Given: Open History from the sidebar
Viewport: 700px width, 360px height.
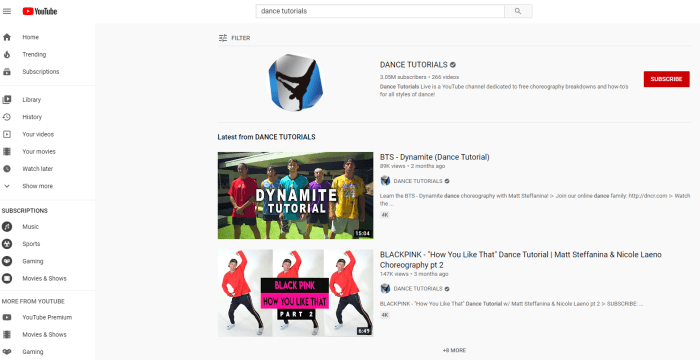Looking at the screenshot, I should [x=32, y=117].
